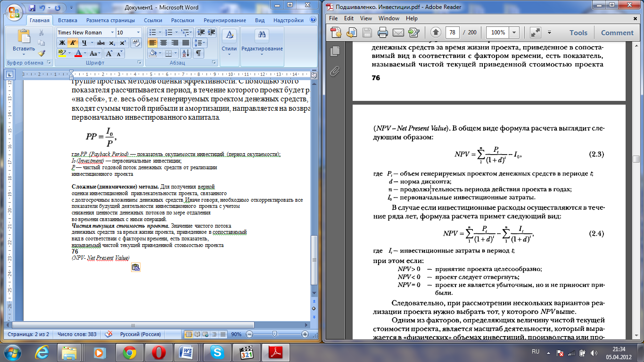Toggle superscript formatting
The width and height of the screenshot is (644, 362).
(x=123, y=43)
